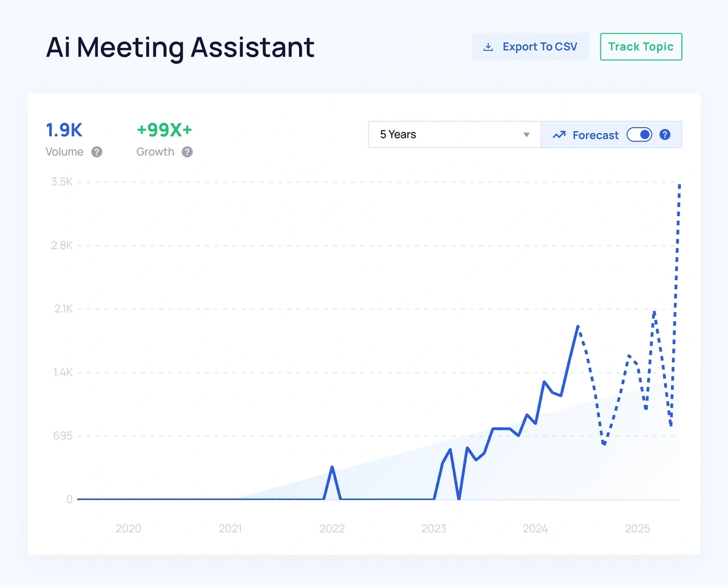Click the 1.4K y-axis label

[x=62, y=372]
